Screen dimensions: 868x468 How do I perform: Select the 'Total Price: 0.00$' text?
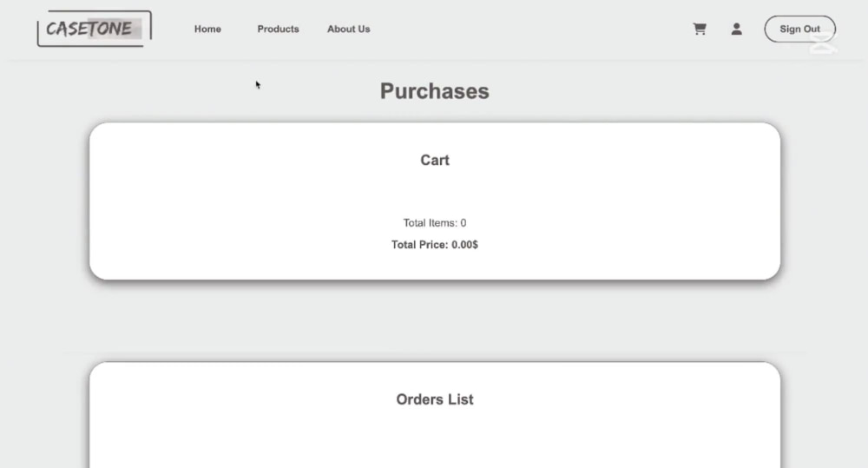click(x=435, y=245)
